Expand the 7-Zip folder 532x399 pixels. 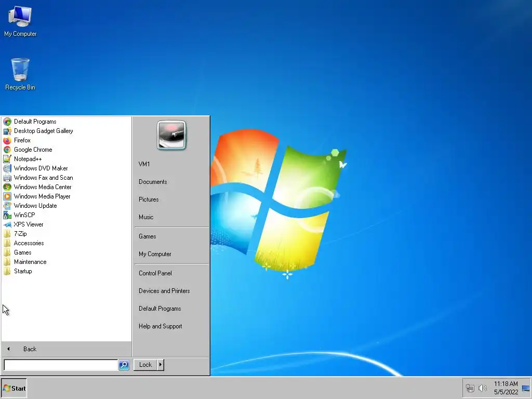pos(66,234)
